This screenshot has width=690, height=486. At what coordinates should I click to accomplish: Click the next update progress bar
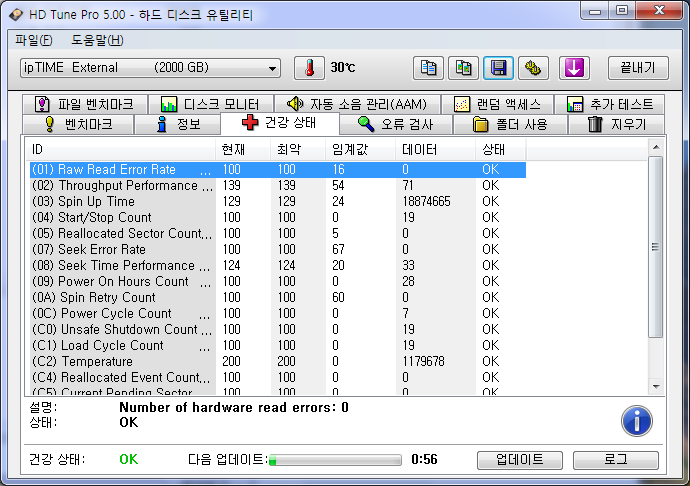[335, 460]
